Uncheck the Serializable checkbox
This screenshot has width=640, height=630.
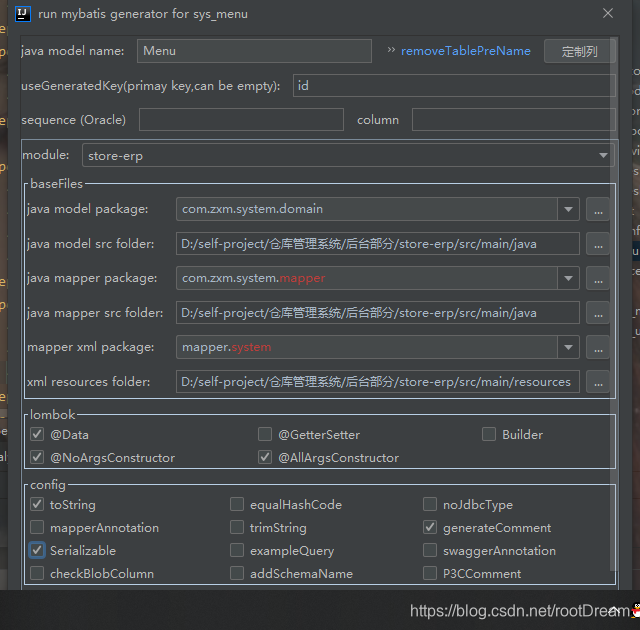[37, 550]
